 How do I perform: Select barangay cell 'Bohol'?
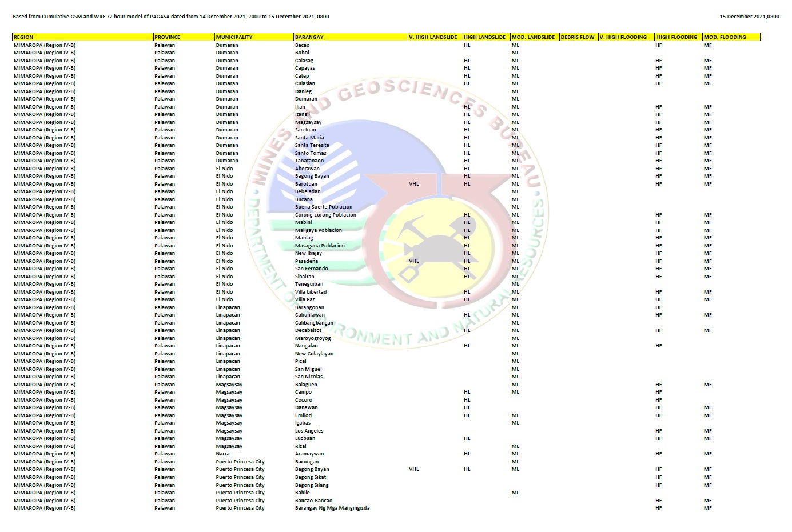pyautogui.click(x=302, y=53)
